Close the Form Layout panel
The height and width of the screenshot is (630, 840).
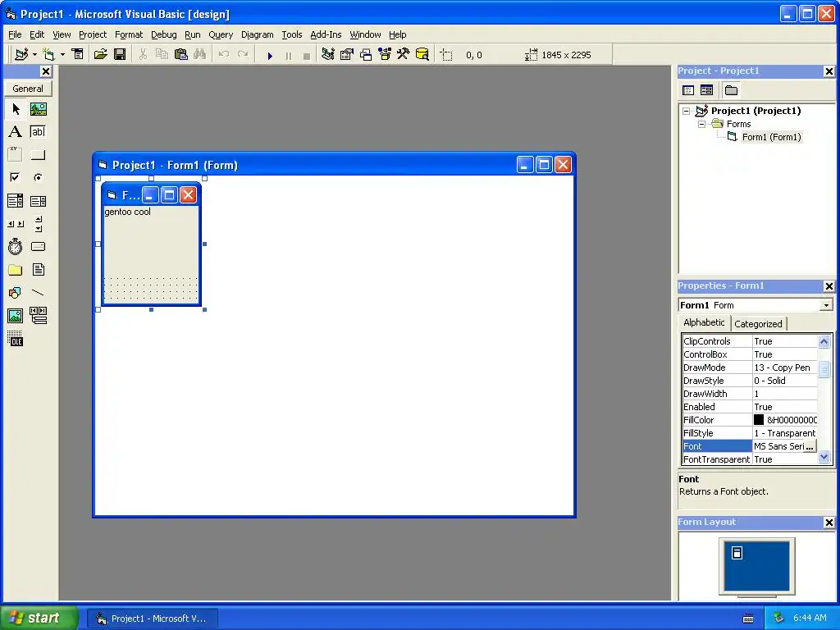click(829, 523)
